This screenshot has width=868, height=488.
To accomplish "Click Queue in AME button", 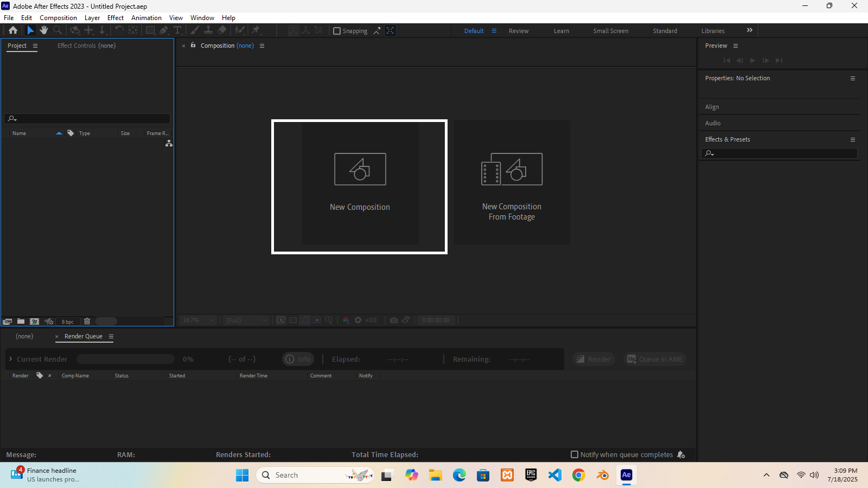I will tap(655, 359).
